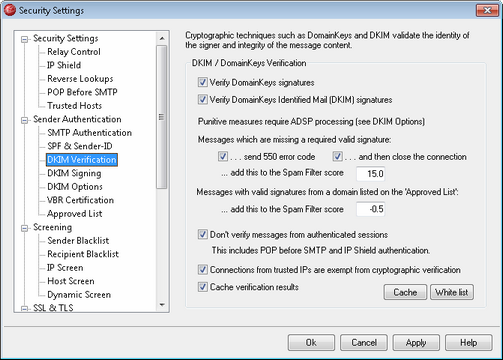503x360 pixels.
Task: Toggle the send 550 error code checkbox
Action: (223, 156)
